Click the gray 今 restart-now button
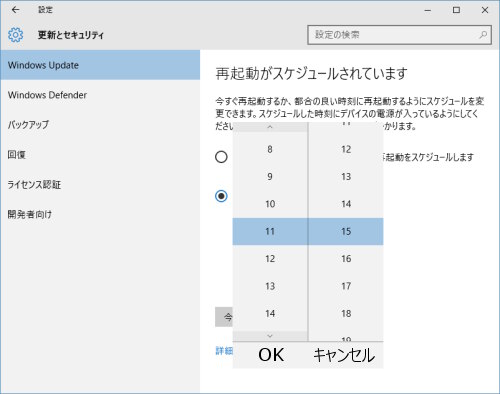 [x=224, y=317]
